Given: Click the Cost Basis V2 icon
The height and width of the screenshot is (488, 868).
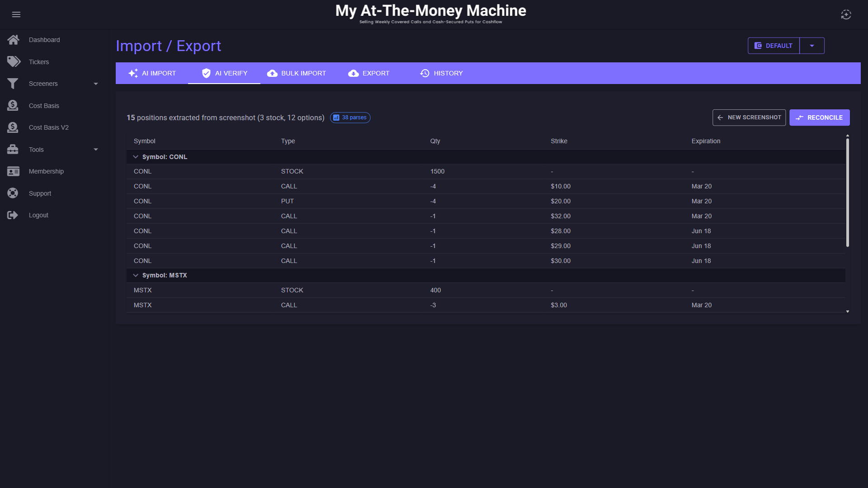Looking at the screenshot, I should coord(13,127).
